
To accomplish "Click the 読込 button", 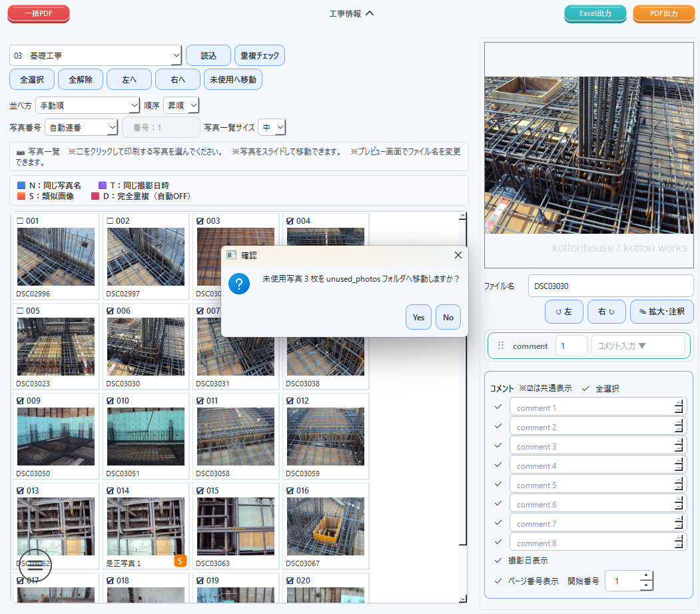I will 208,55.
